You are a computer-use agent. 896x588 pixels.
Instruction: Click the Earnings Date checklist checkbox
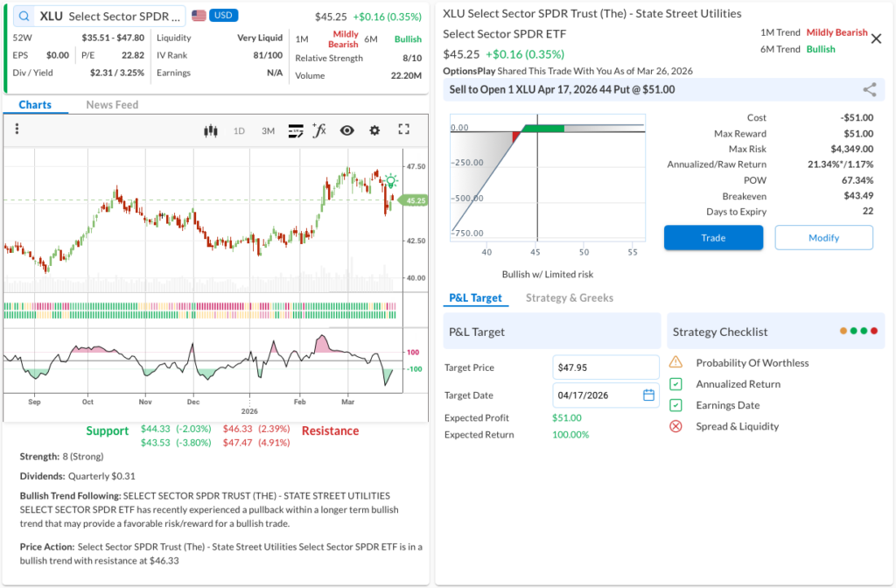tap(675, 405)
